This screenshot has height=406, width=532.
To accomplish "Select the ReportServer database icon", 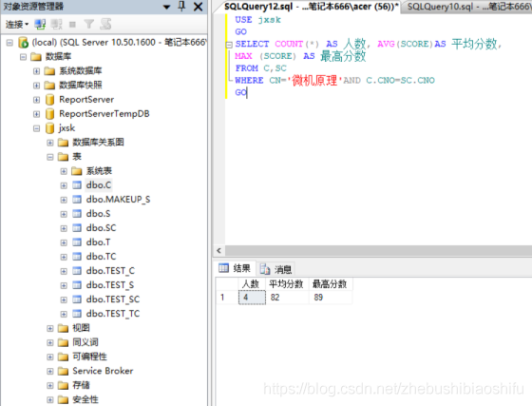I will click(49, 100).
